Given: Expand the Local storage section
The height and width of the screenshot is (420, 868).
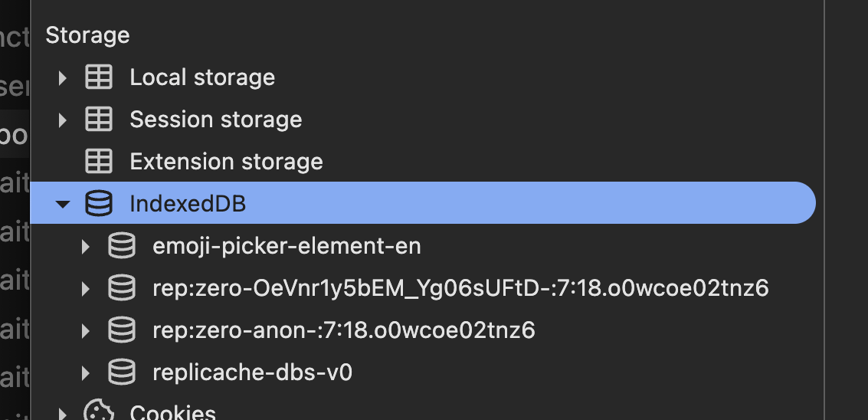Looking at the screenshot, I should (63, 77).
